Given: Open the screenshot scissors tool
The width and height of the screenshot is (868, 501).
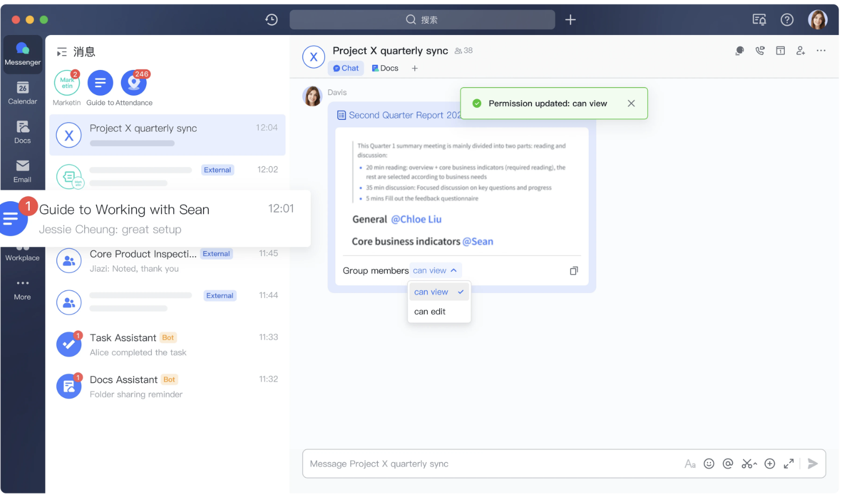Looking at the screenshot, I should pos(747,464).
